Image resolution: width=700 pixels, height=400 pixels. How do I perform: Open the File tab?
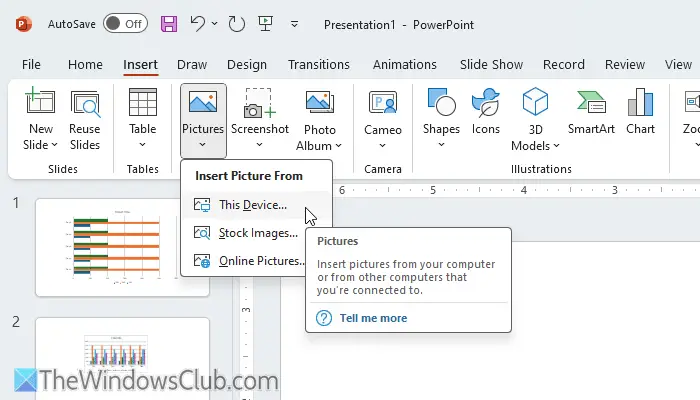click(x=31, y=65)
